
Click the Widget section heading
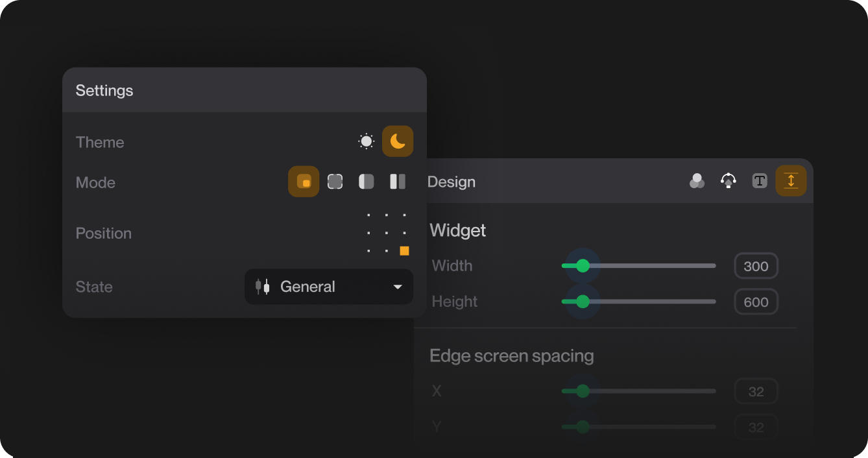pyautogui.click(x=457, y=230)
